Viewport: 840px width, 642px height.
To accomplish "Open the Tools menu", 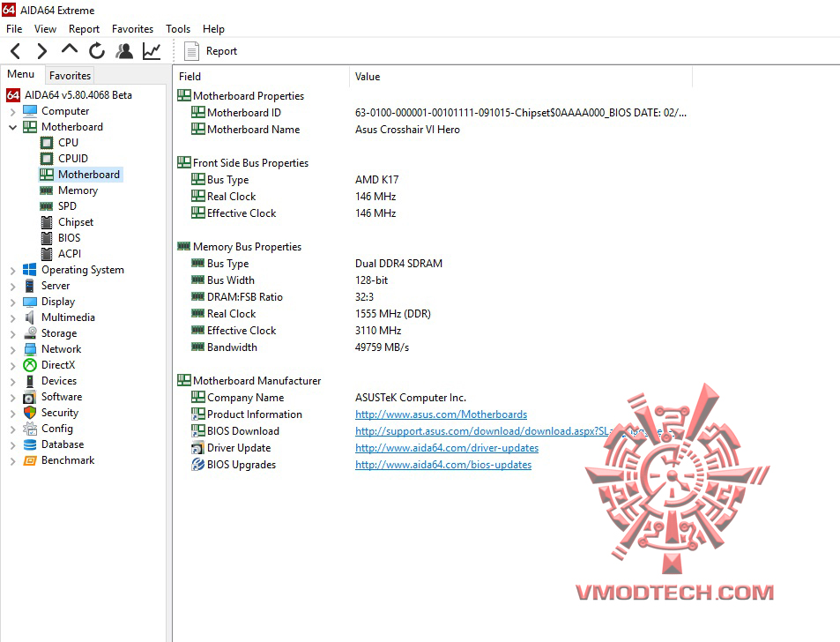I will [178, 29].
